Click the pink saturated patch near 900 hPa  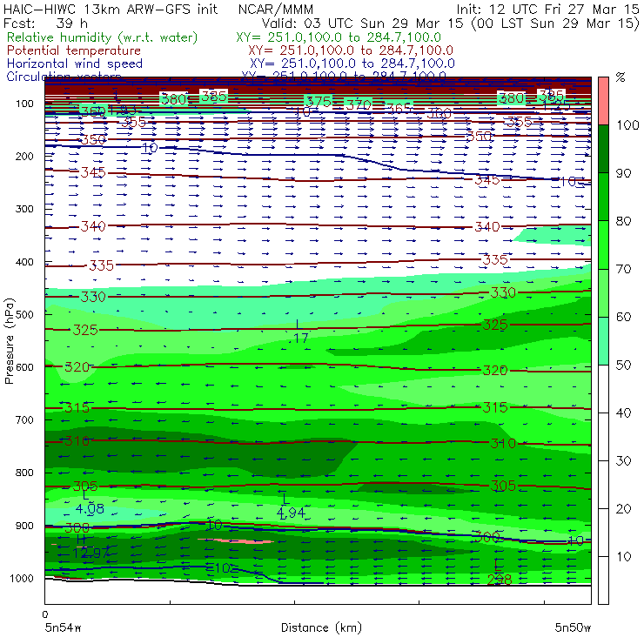pos(236,541)
